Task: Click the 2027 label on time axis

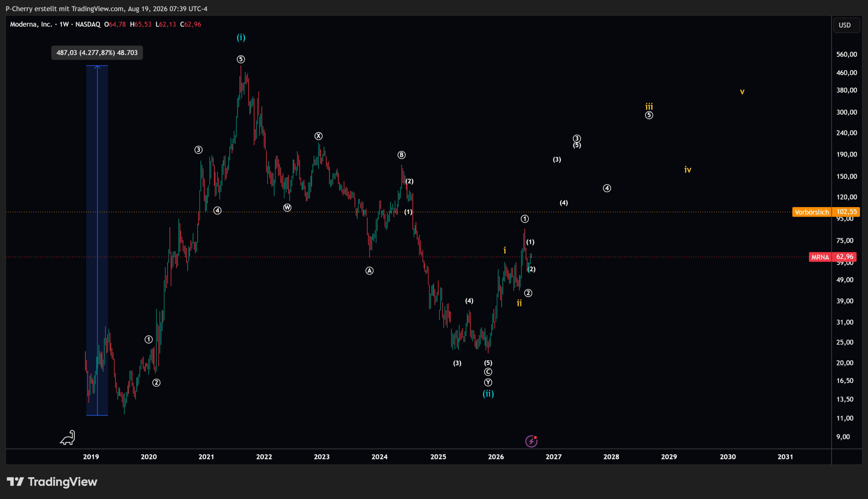Action: click(x=554, y=457)
